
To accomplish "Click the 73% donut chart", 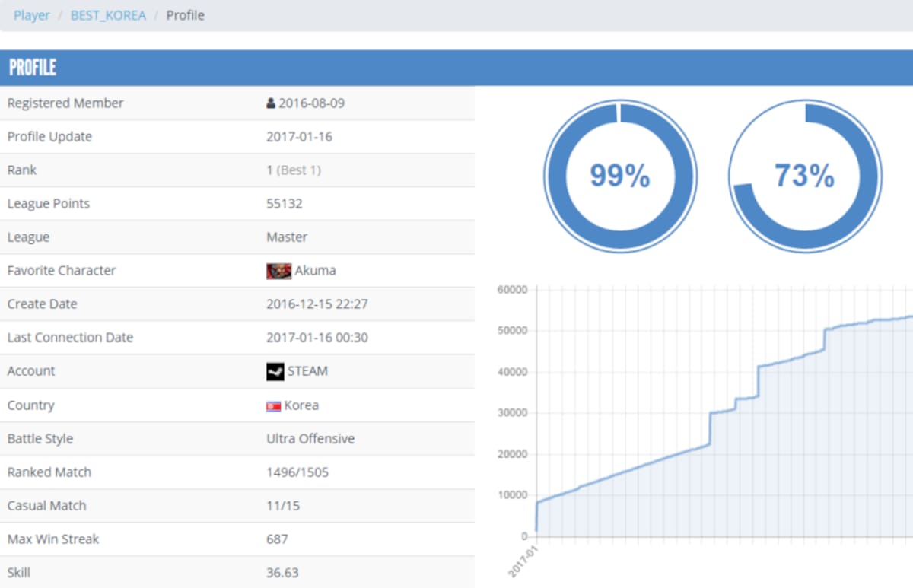I will coord(805,176).
